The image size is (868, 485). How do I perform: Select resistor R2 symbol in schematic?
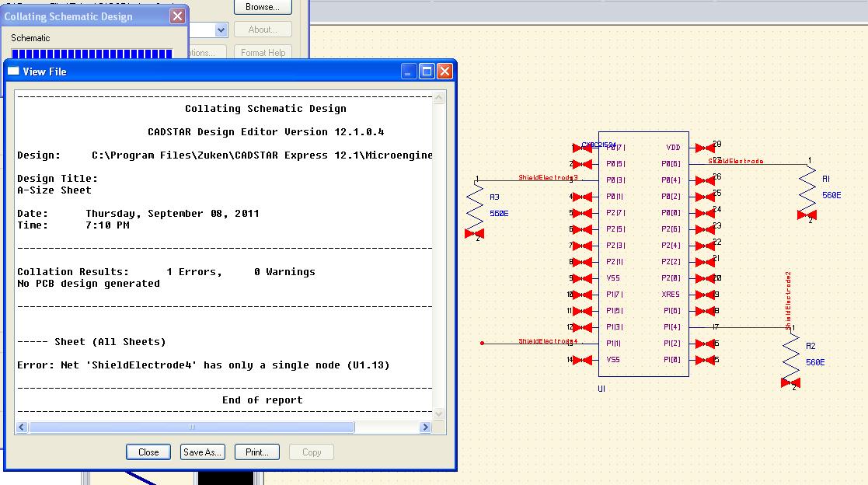(791, 354)
